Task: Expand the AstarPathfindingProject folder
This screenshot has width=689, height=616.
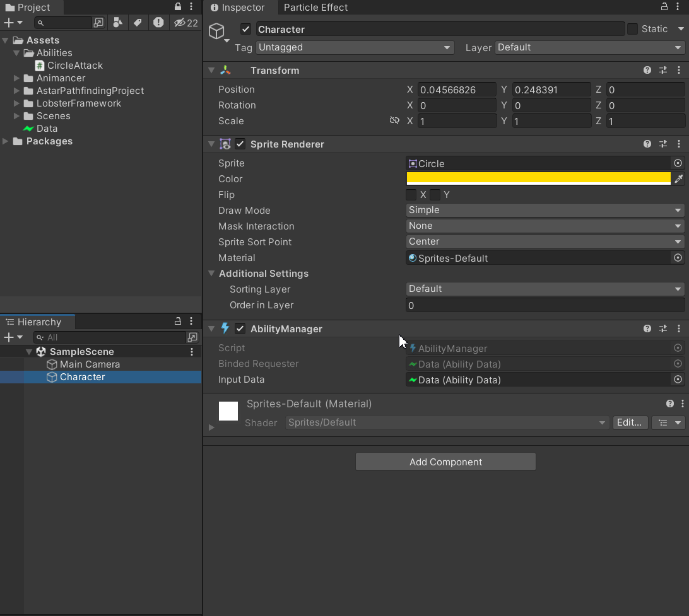Action: (16, 91)
